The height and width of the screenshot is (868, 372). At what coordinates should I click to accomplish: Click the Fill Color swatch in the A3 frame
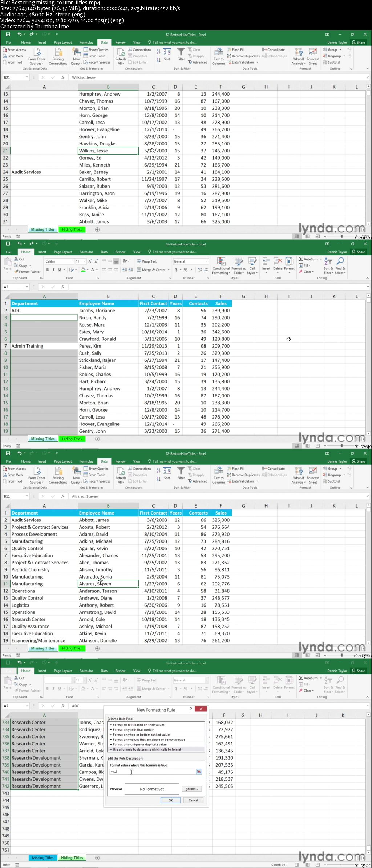pos(83,270)
